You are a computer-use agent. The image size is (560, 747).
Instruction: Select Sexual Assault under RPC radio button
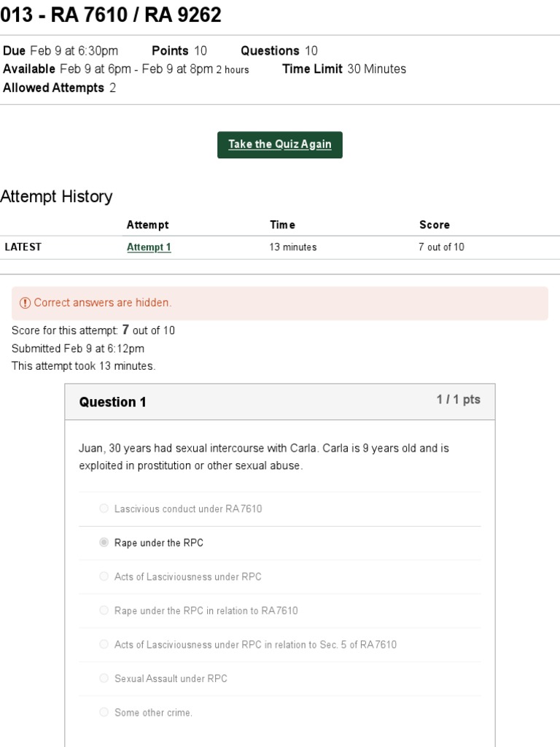pyautogui.click(x=104, y=678)
